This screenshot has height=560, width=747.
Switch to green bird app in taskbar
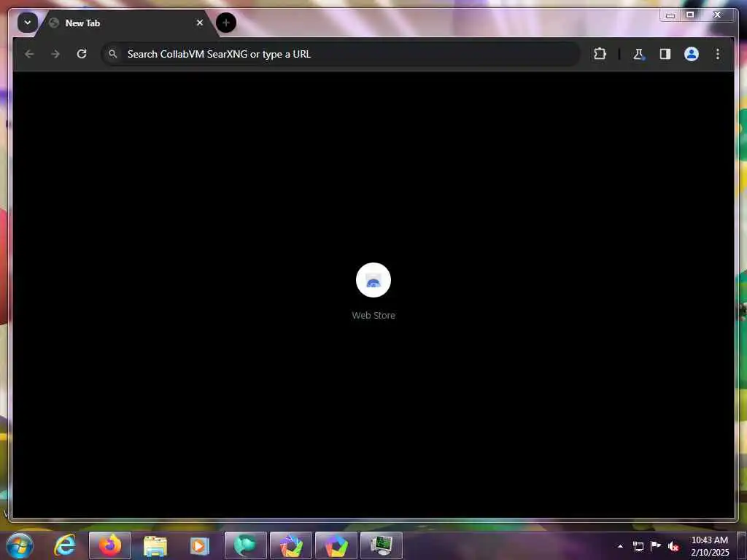coord(246,545)
